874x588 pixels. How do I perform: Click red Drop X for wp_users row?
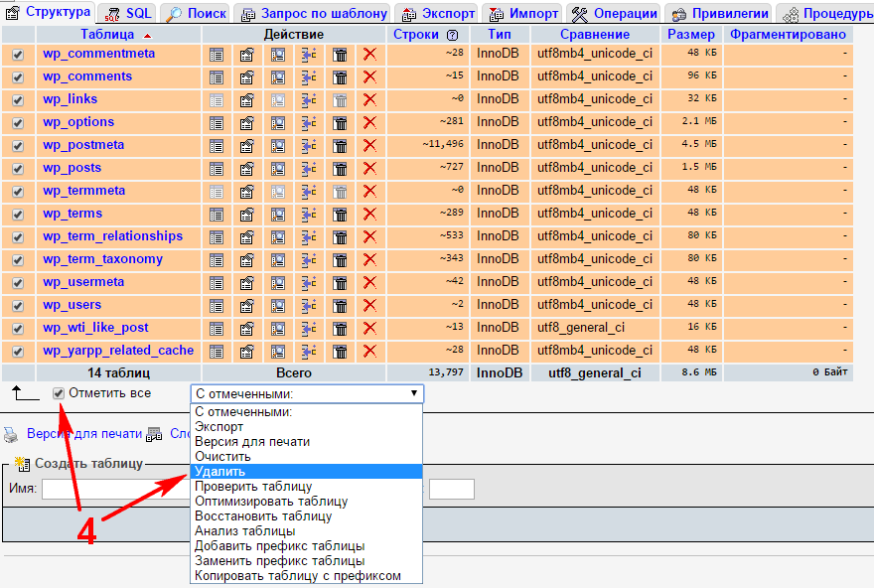pyautogui.click(x=369, y=306)
